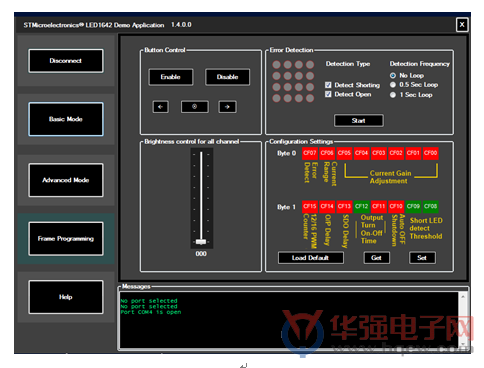Start error detection
484x368 pixels.
coord(359,121)
